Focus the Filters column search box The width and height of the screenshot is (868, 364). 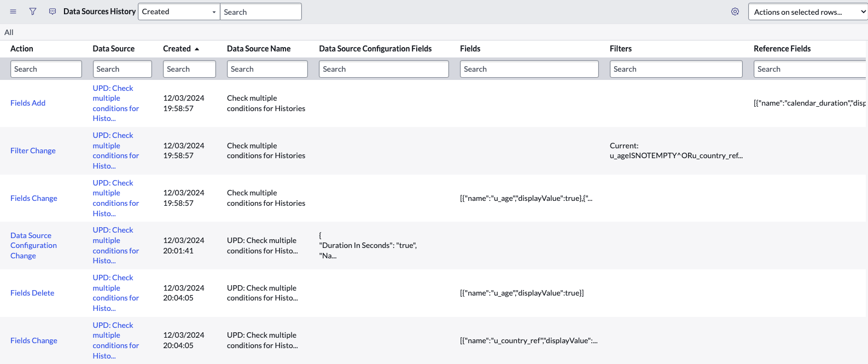(x=675, y=69)
